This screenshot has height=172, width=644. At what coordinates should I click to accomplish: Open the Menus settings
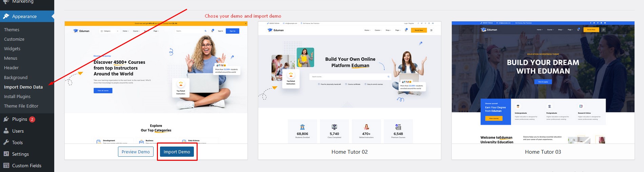tap(11, 58)
